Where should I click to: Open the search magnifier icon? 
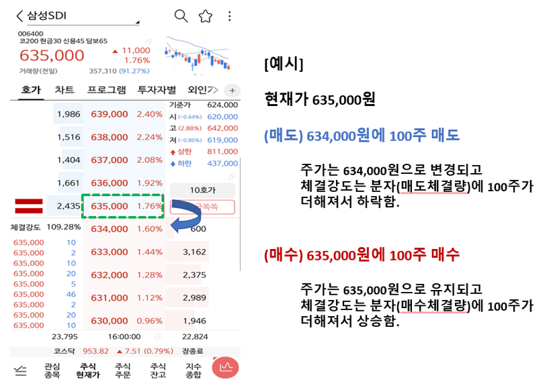pyautogui.click(x=181, y=16)
